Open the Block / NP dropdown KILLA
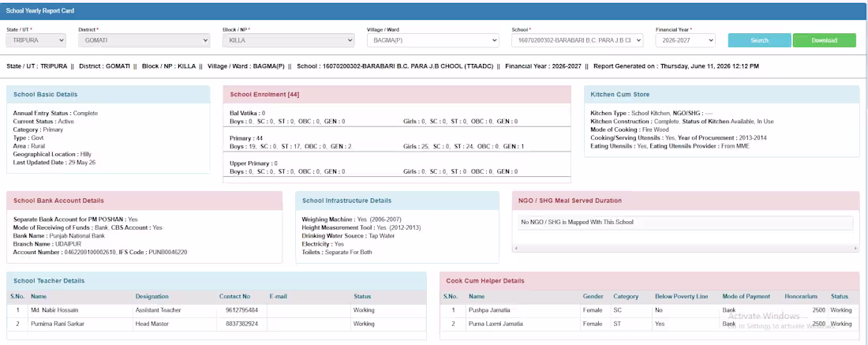Screen dimensions: 868x345 288,40
